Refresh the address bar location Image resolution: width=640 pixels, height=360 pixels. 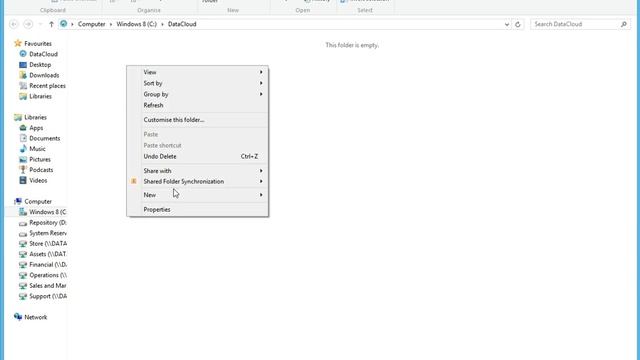(518, 24)
